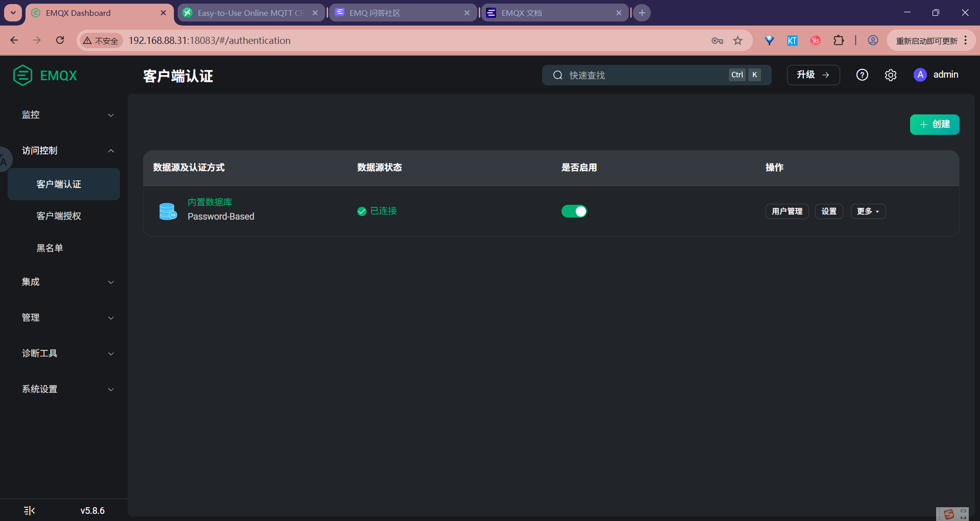Screen dimensions: 980x521
Task: Expand the 系统设置 sidebar menu
Action: coord(64,389)
